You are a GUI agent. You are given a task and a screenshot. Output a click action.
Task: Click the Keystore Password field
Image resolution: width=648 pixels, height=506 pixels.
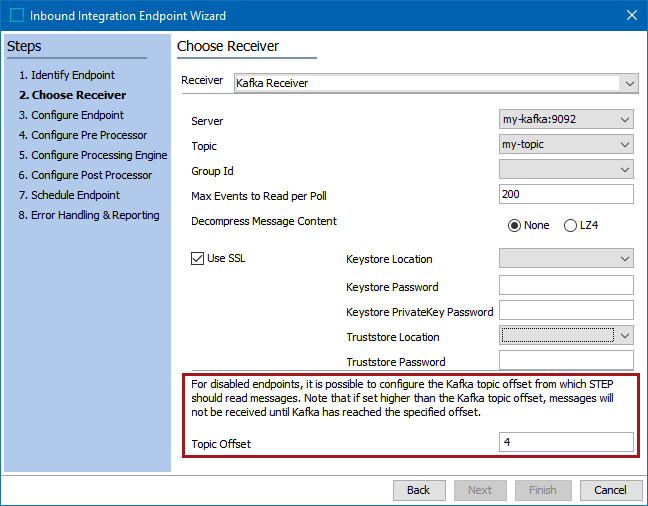[x=566, y=285]
